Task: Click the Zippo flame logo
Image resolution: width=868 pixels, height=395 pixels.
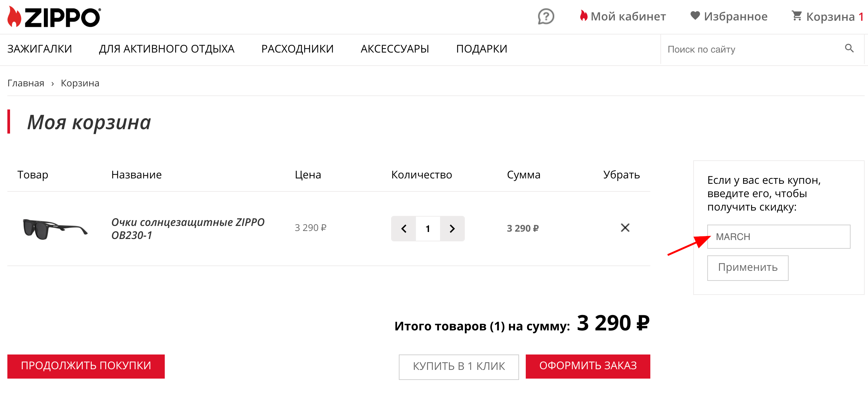Action: [14, 16]
